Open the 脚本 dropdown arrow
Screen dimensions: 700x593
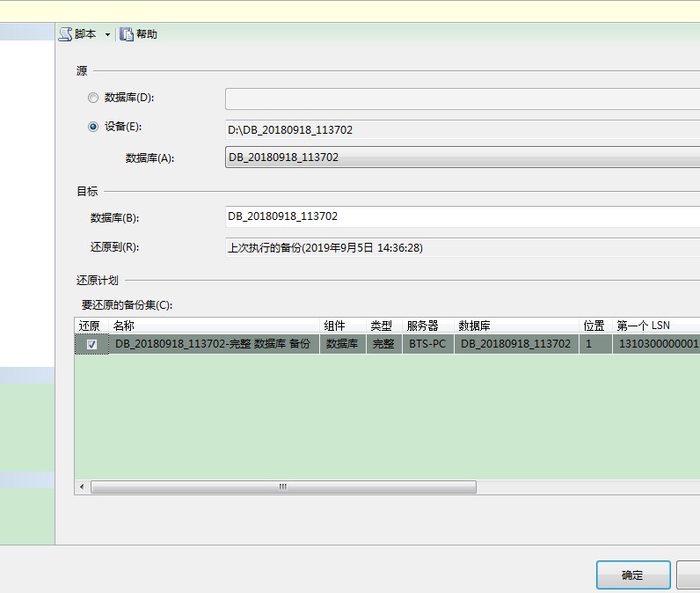[x=107, y=35]
